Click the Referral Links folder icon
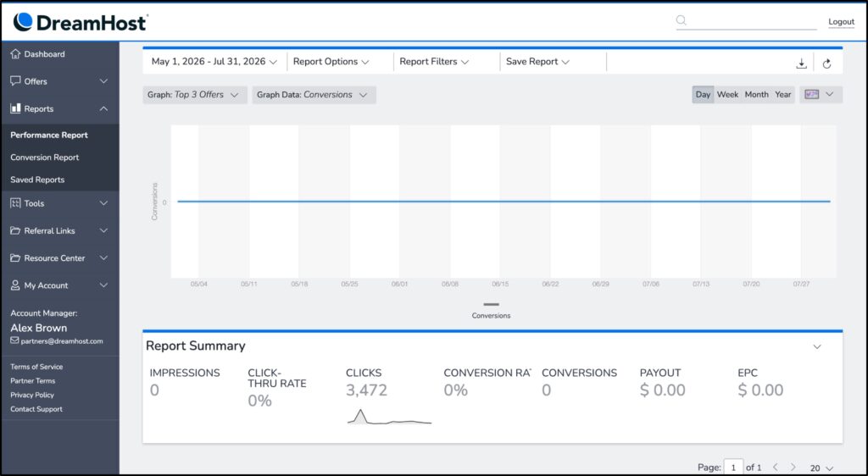This screenshot has height=476, width=868. (x=15, y=230)
